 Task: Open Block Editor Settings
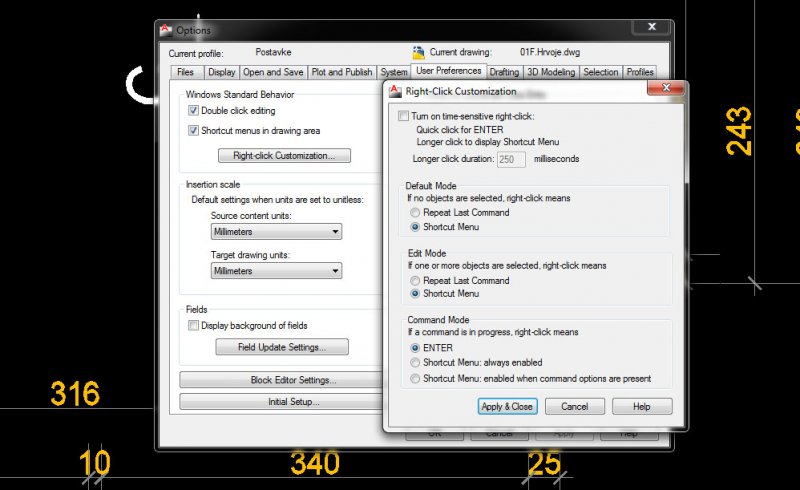281,380
